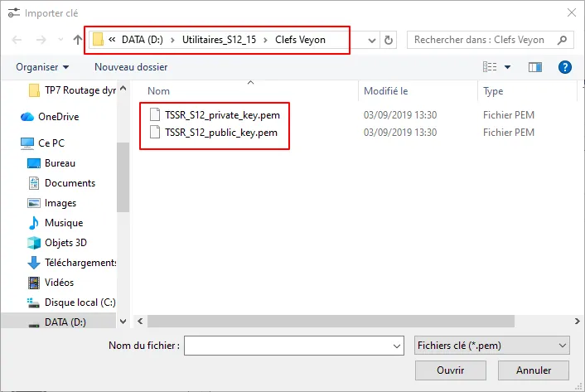Change the view layout icon
This screenshot has height=392, width=585.
[x=490, y=67]
